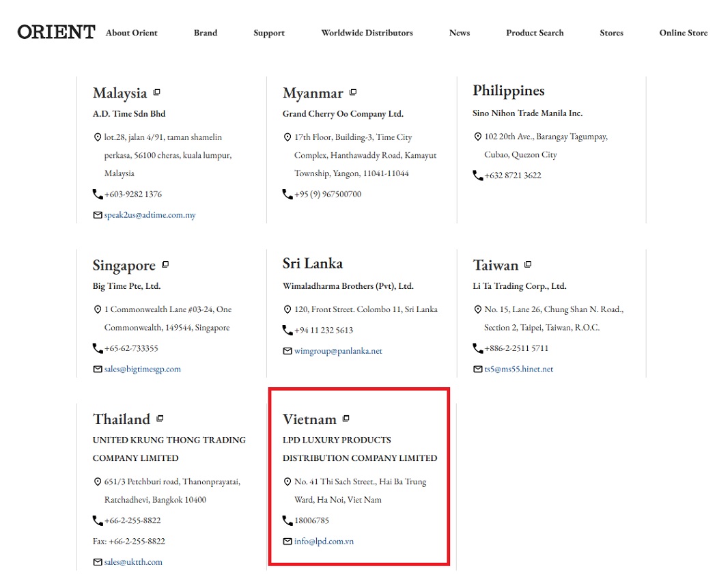Click envelope icon beside info@lpd.com.vn
Image resolution: width=717 pixels, height=588 pixels.
pos(287,542)
